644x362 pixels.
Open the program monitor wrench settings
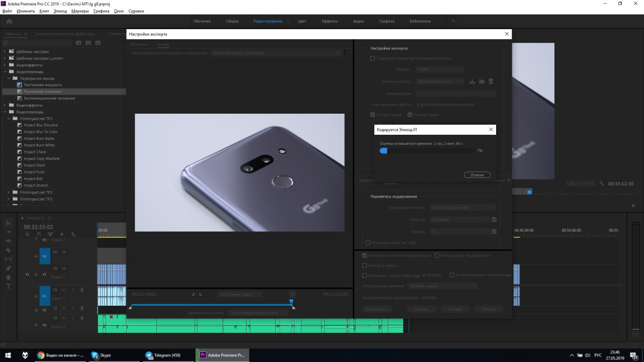[602, 184]
